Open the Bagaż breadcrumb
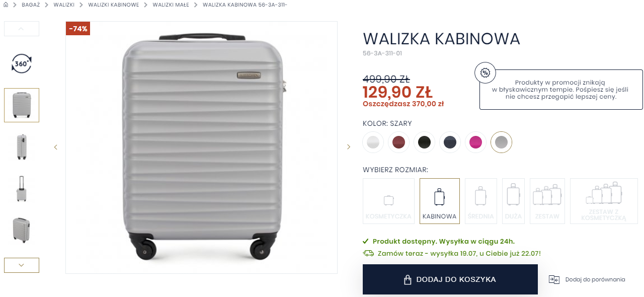Image resolution: width=644 pixels, height=297 pixels. [31, 5]
